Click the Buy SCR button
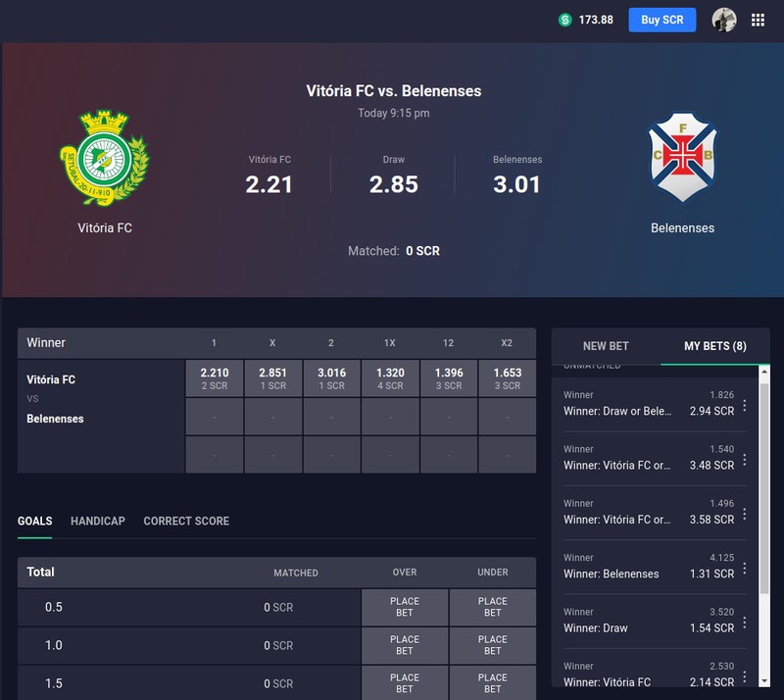Image resolution: width=784 pixels, height=700 pixels. pyautogui.click(x=662, y=20)
